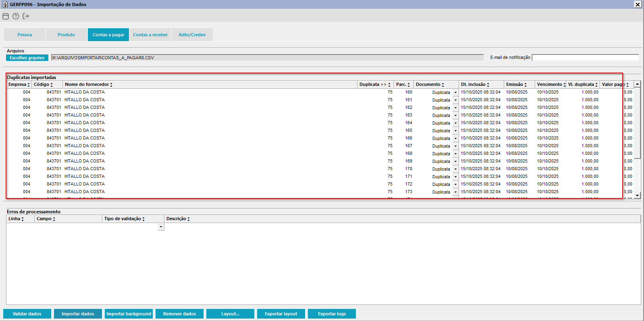644x321 pixels.
Task: Click the calendar icon in the toolbar
Action: pos(6,16)
